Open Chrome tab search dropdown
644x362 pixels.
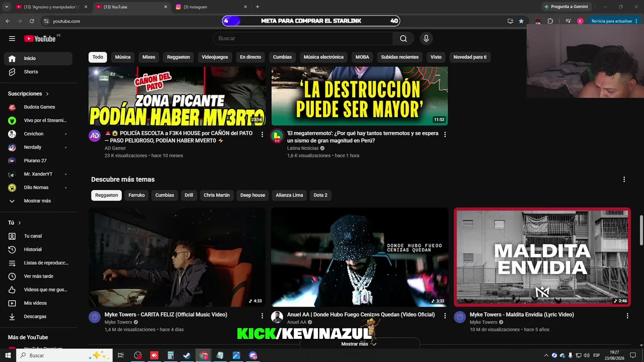(x=7, y=7)
